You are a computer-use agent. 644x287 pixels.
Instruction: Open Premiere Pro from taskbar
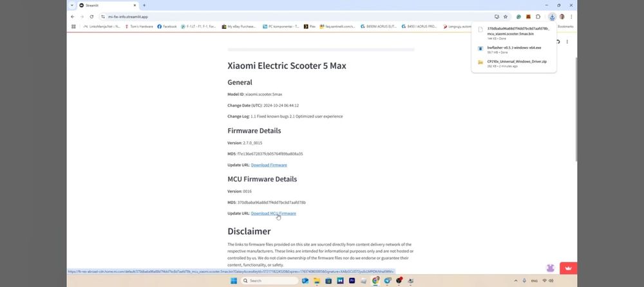pos(352,281)
